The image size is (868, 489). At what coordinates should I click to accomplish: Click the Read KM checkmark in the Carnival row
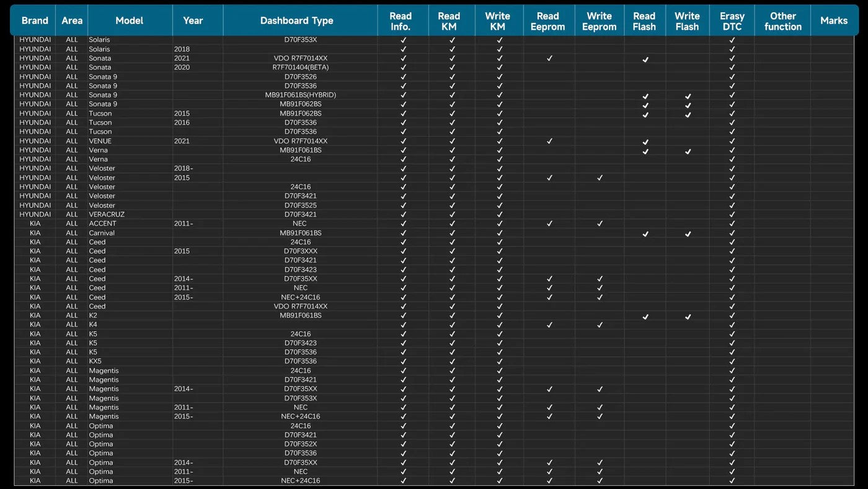(452, 233)
